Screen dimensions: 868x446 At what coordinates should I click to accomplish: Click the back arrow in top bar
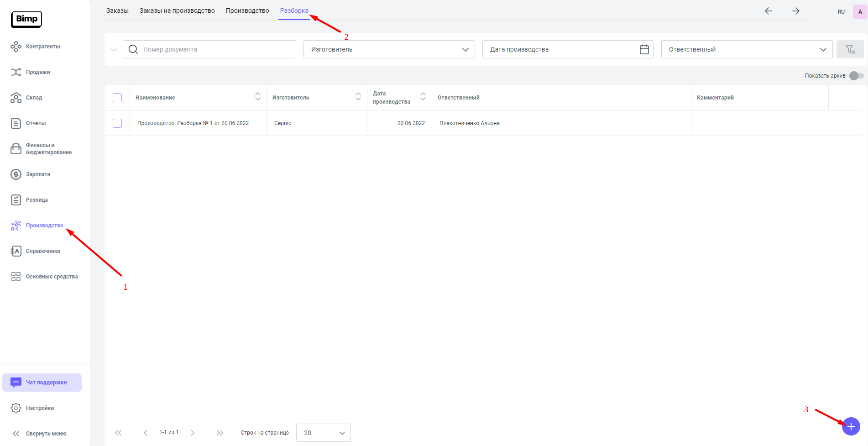[x=769, y=11]
